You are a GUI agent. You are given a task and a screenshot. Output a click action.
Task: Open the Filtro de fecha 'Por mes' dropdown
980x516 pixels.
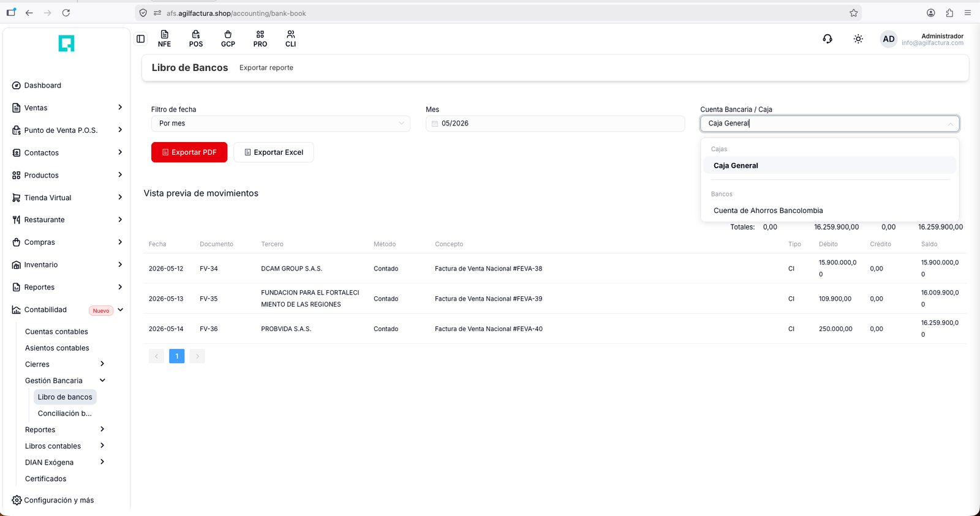pyautogui.click(x=281, y=124)
